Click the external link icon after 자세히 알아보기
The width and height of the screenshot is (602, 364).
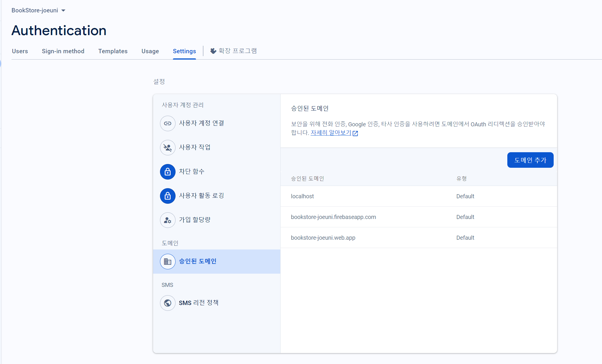pyautogui.click(x=355, y=133)
